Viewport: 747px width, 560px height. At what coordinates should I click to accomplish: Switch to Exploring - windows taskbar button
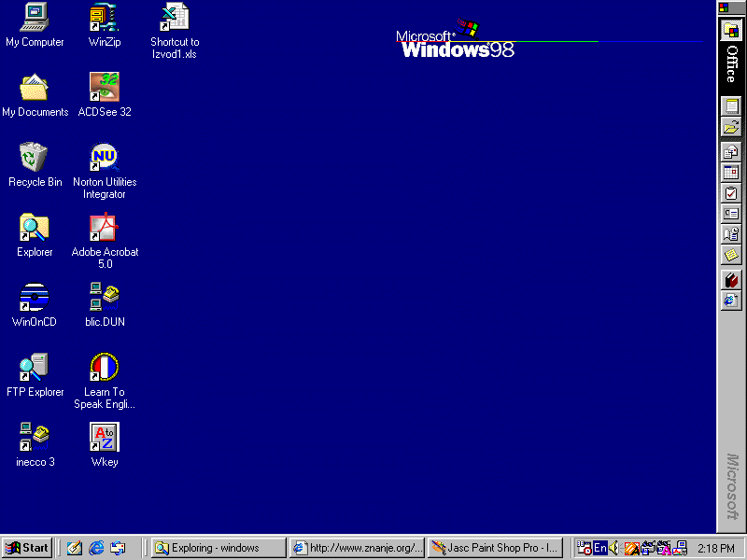(x=218, y=548)
